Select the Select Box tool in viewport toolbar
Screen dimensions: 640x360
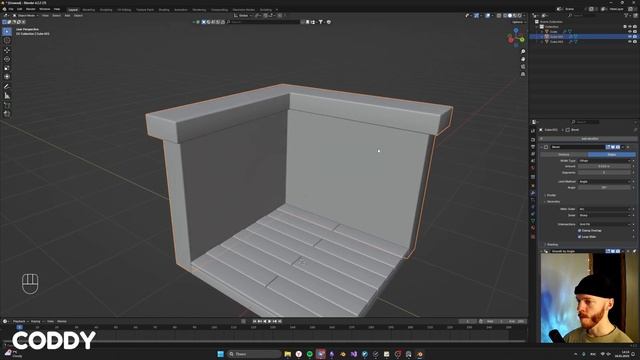[x=7, y=32]
